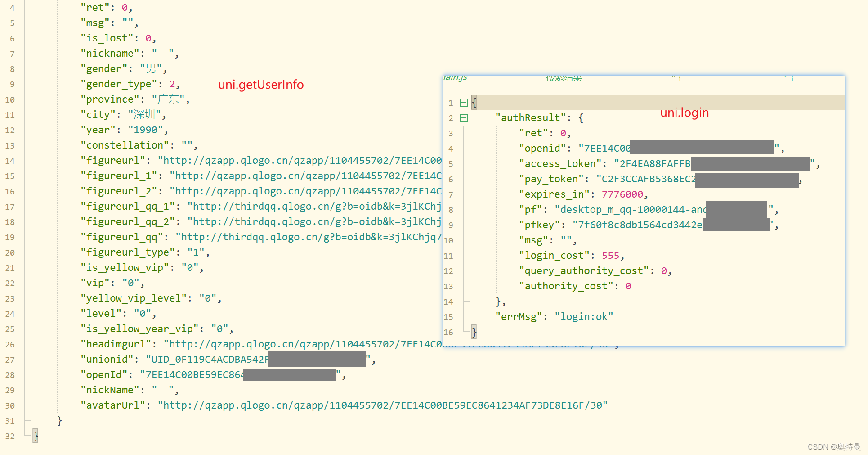
Task: Click the "msg": "" line on left line 5
Action: (109, 23)
